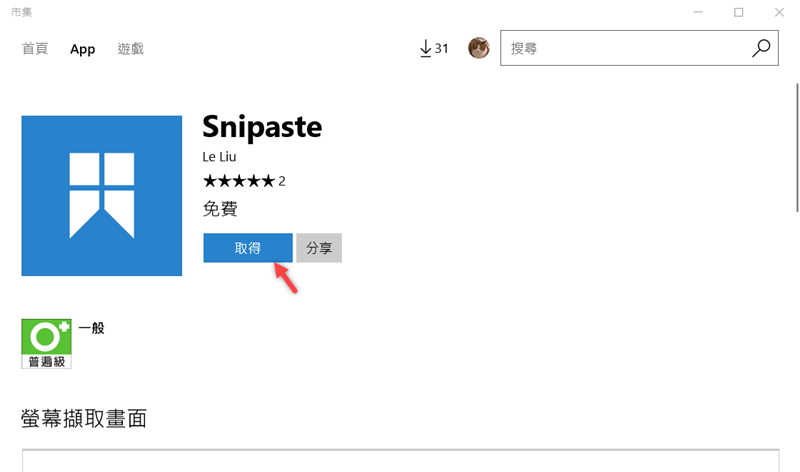This screenshot has height=472, width=800.
Task: Maximize the 市集 window
Action: coord(738,12)
